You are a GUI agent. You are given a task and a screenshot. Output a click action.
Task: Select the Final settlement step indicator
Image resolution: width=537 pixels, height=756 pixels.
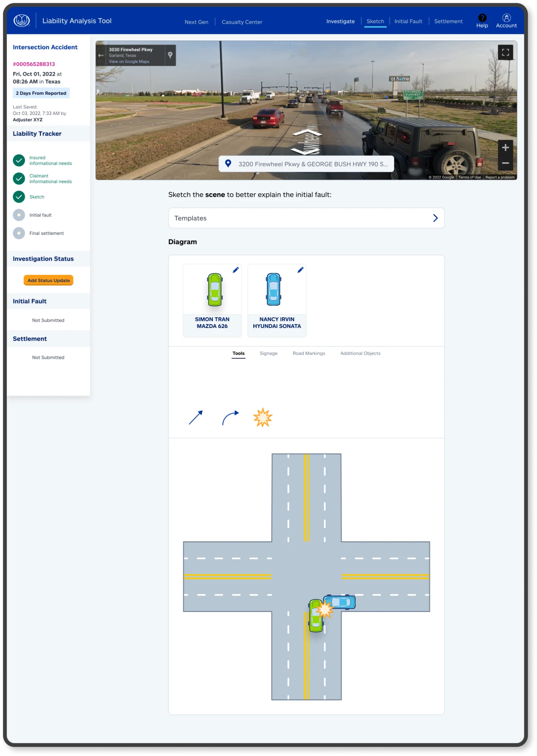pyautogui.click(x=19, y=233)
